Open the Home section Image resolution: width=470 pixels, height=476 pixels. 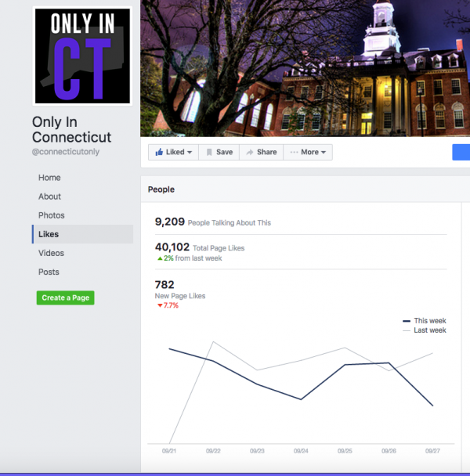point(49,178)
